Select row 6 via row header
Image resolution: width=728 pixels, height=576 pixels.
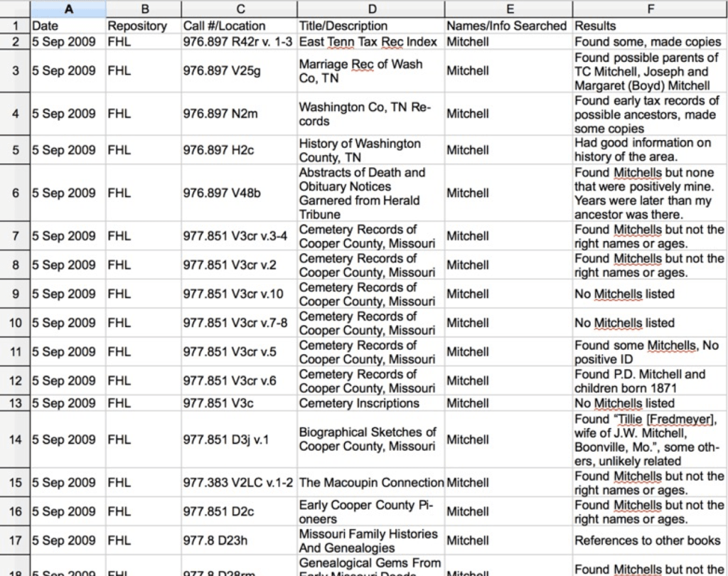point(15,193)
